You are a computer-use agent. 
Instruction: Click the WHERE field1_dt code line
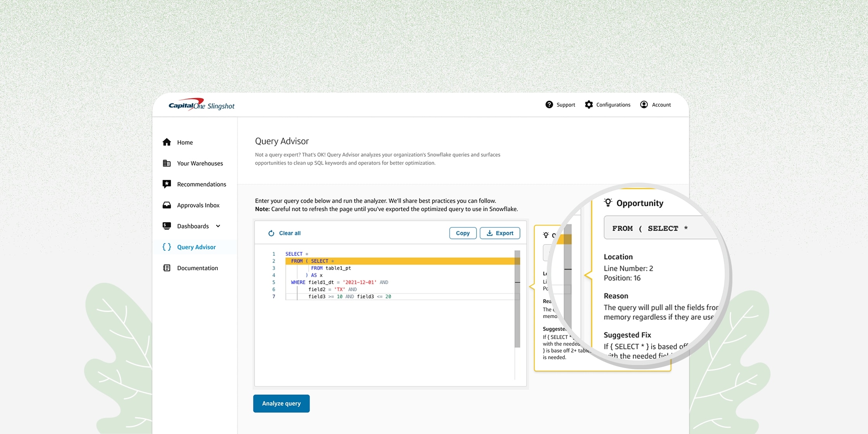click(339, 282)
